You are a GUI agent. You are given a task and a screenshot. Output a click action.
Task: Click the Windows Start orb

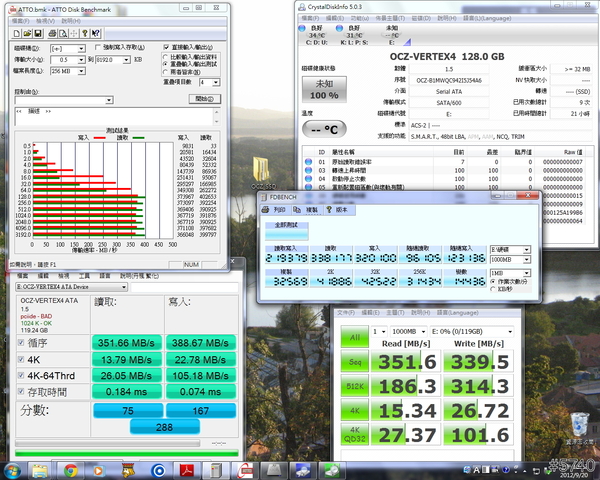(x=14, y=469)
